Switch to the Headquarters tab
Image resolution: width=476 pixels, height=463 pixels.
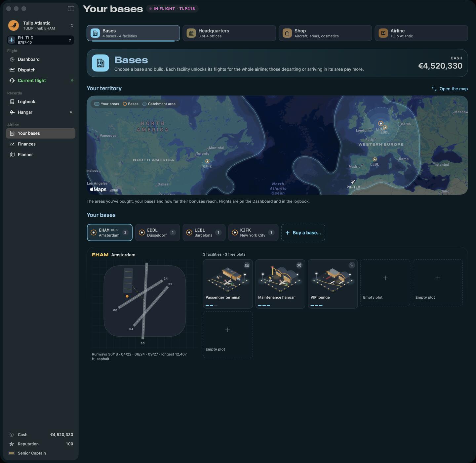click(x=229, y=33)
